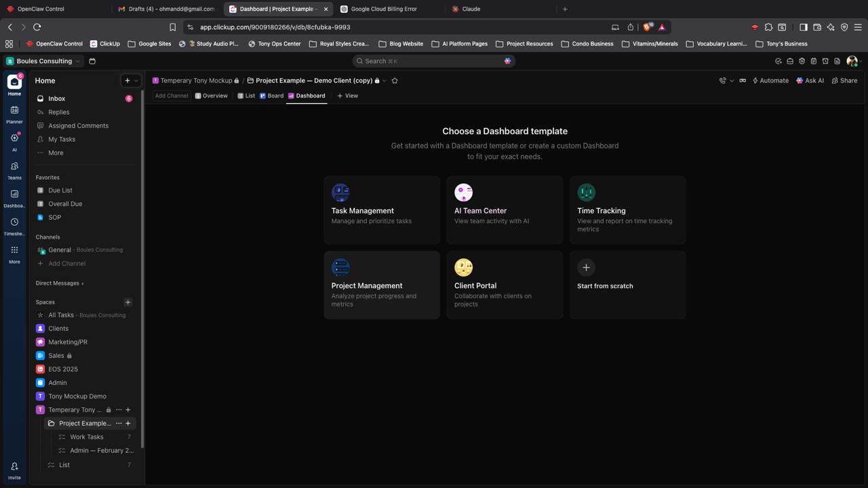Choose the Task Management dashboard template
868x488 pixels.
point(382,209)
